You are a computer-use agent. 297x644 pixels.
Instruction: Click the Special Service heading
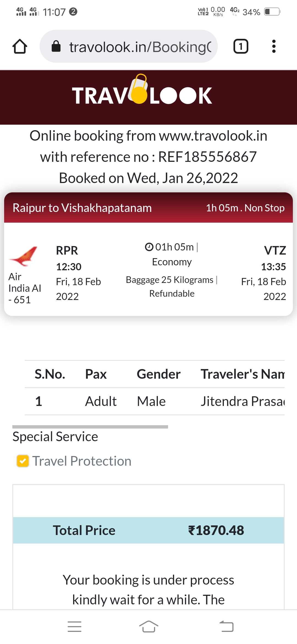click(55, 437)
